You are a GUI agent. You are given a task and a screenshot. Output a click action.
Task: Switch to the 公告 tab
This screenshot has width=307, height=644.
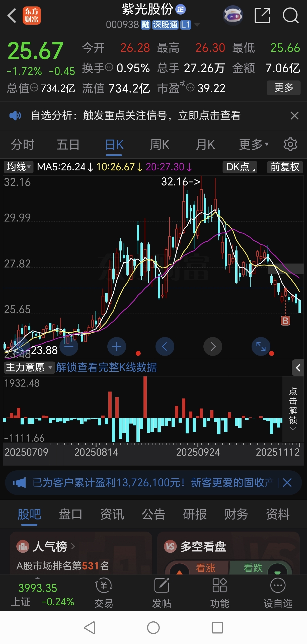153,514
